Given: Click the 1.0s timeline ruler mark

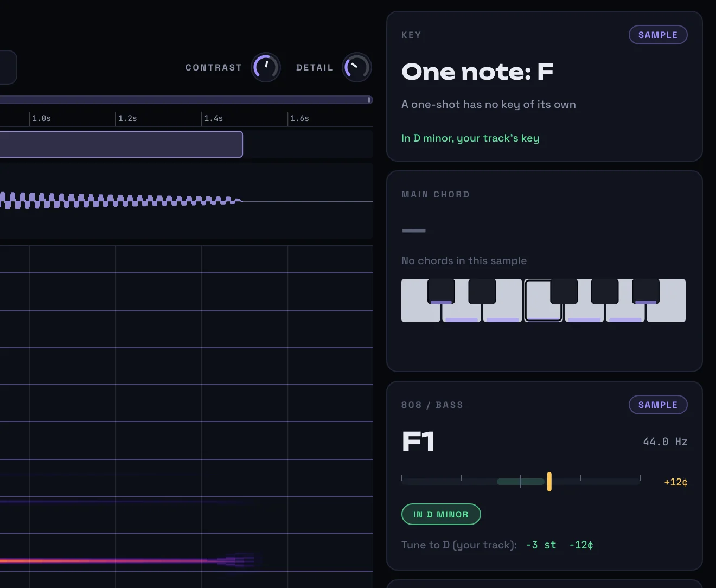Looking at the screenshot, I should [x=41, y=118].
